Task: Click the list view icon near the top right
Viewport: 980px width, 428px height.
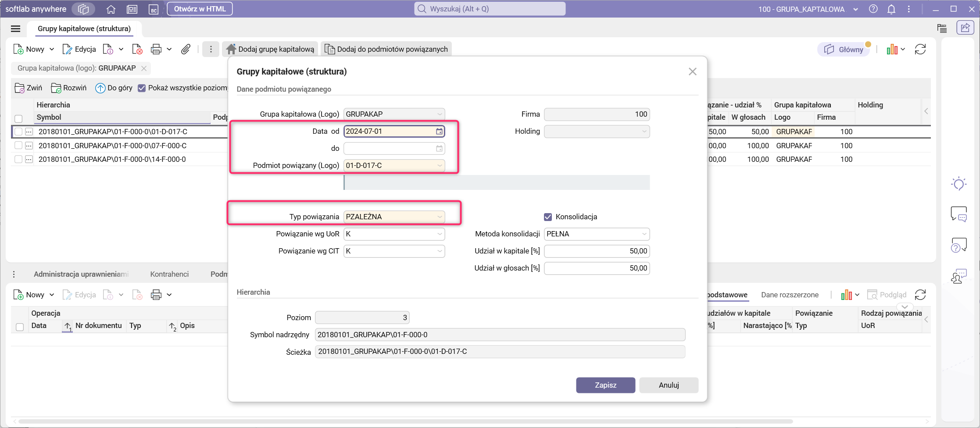Action: click(942, 29)
